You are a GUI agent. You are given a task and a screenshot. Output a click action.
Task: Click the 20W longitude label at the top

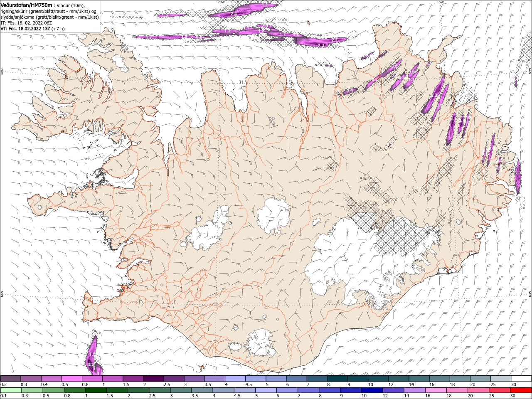tap(221, 2)
